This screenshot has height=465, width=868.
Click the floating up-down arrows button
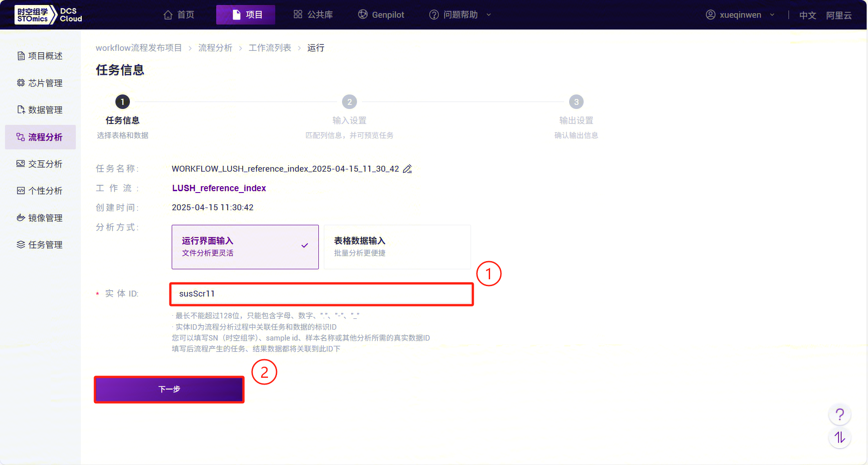(x=840, y=437)
